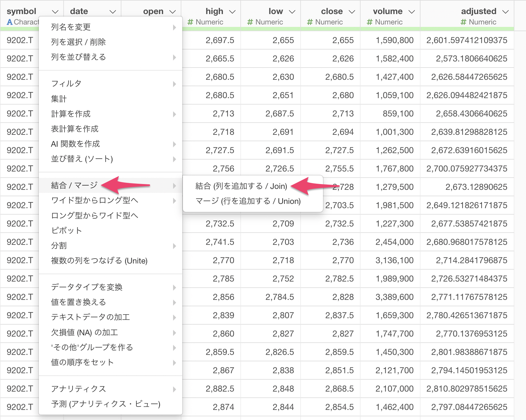Expand the フィルタ submenu arrow
Image resolution: width=526 pixels, height=420 pixels.
tap(174, 84)
